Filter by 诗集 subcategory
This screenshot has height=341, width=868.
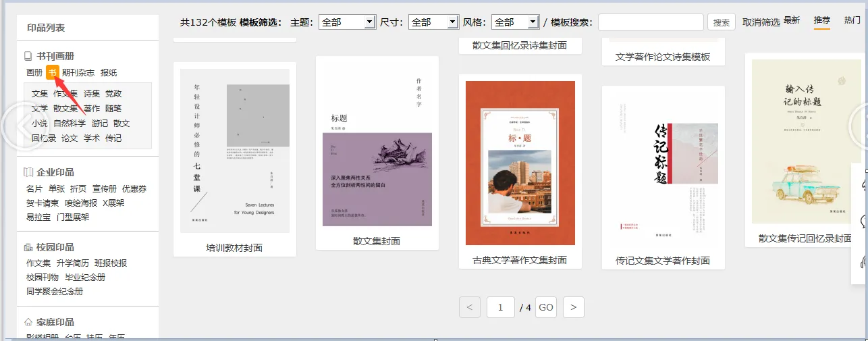[x=92, y=94]
